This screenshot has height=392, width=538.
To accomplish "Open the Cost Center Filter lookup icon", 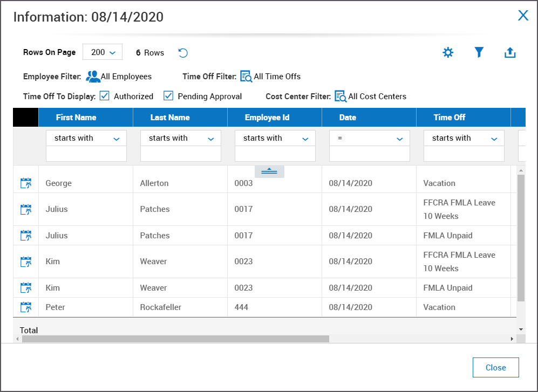I will [340, 97].
